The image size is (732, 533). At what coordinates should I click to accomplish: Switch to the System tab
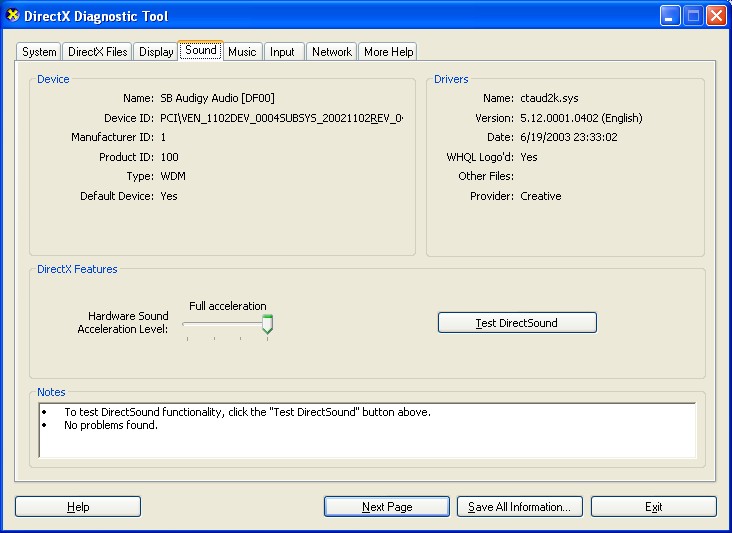pyautogui.click(x=39, y=52)
